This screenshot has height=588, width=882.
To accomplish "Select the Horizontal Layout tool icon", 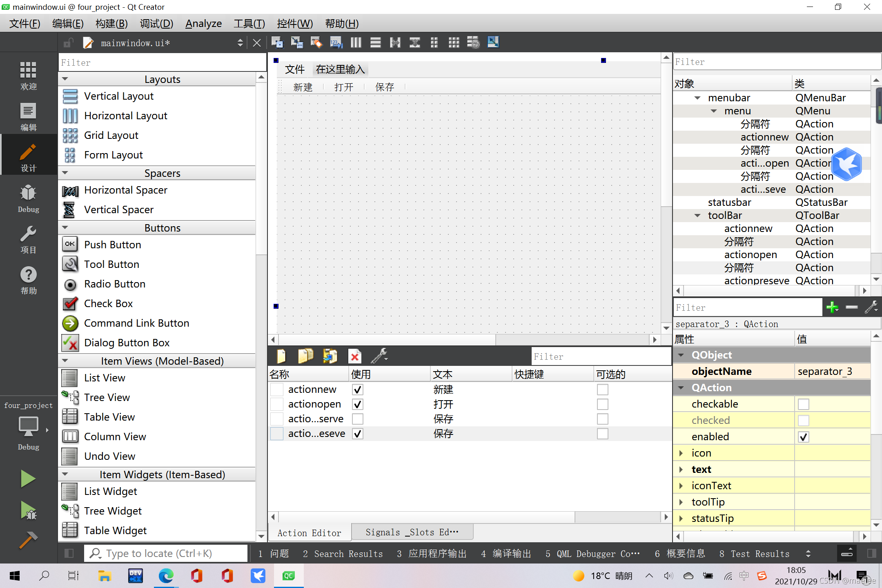I will (70, 116).
